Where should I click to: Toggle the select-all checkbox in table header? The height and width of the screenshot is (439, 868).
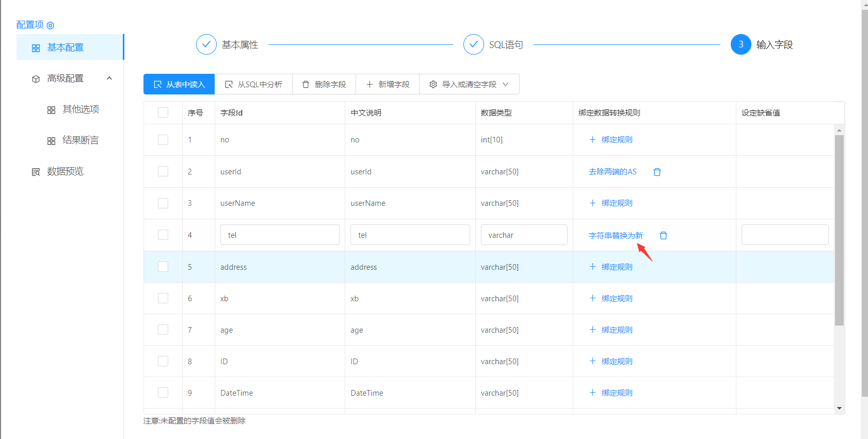[x=163, y=112]
